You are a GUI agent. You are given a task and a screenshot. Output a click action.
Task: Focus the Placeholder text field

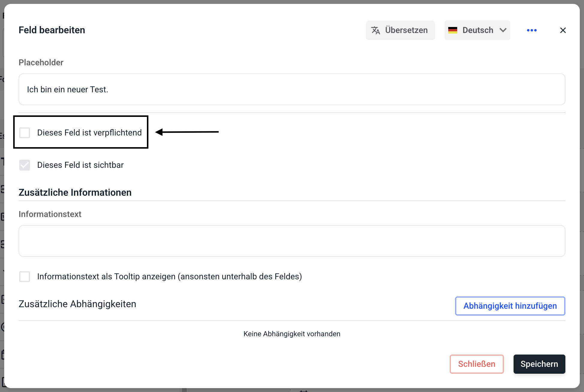[292, 89]
